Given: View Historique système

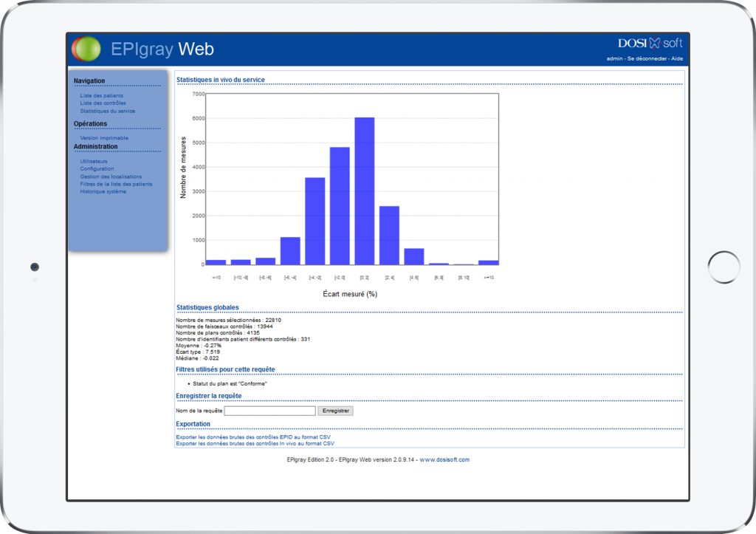Looking at the screenshot, I should point(103,192).
